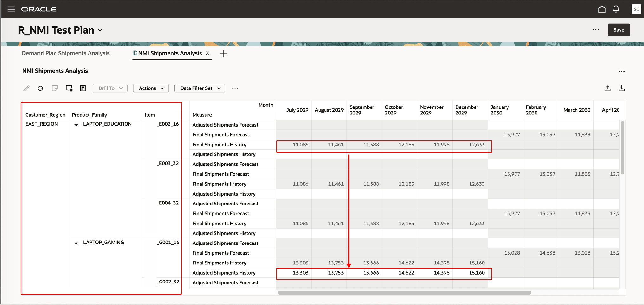644x305 pixels.
Task: Go to home via house icon
Action: [x=602, y=9]
